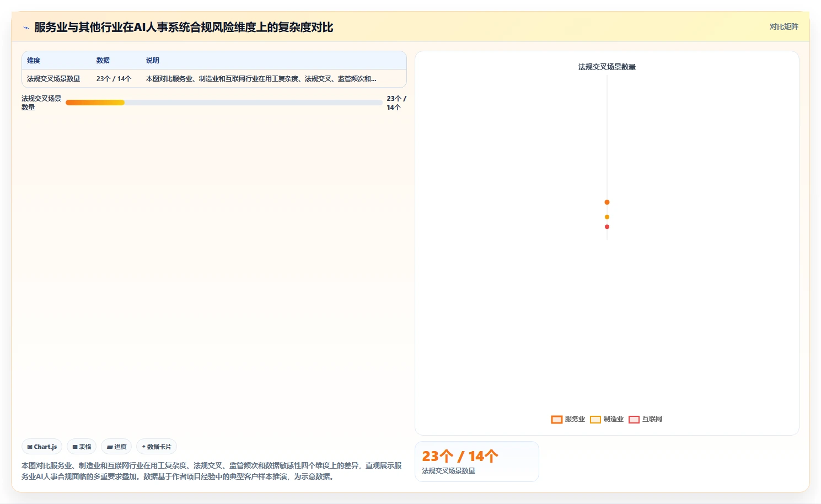Click the truncated description cell in table
This screenshot has height=504, width=821.
(261, 79)
